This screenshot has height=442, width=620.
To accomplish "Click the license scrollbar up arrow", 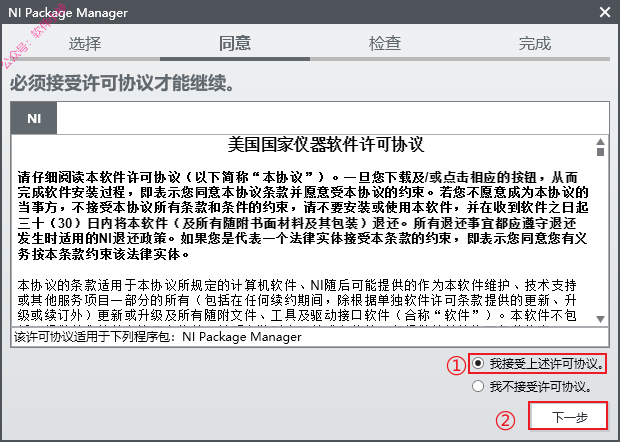I will 600,142.
